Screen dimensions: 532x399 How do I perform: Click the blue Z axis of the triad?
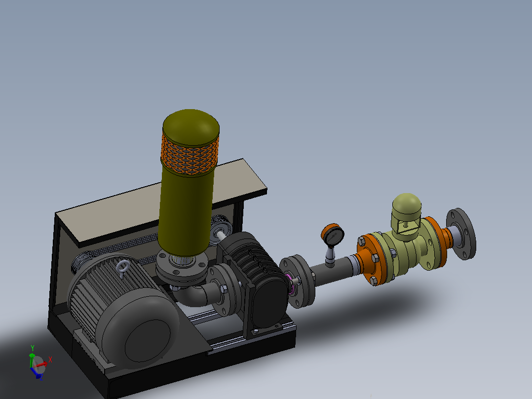point(36,373)
